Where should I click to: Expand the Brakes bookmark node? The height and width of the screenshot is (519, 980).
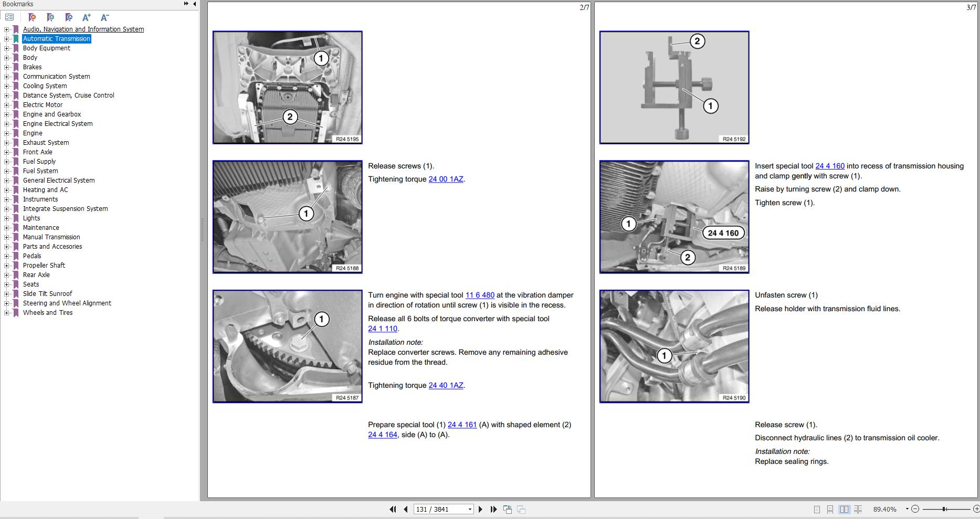coord(7,67)
